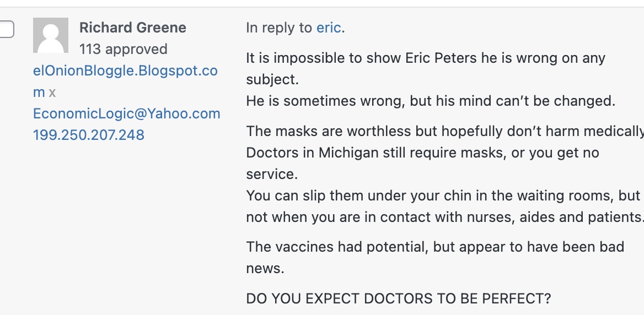Click the 'Doctors in Michigan still require' line

click(x=422, y=153)
